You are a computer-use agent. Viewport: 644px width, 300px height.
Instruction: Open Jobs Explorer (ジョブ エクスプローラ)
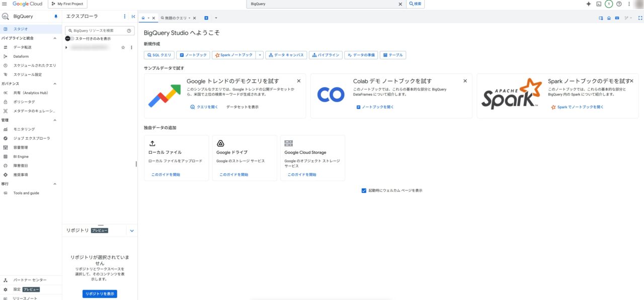coord(31,138)
